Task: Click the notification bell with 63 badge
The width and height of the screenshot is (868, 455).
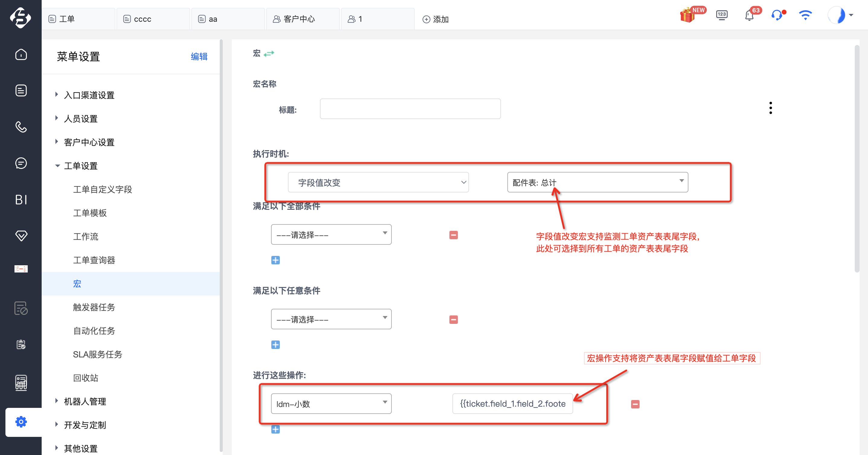Action: tap(749, 15)
